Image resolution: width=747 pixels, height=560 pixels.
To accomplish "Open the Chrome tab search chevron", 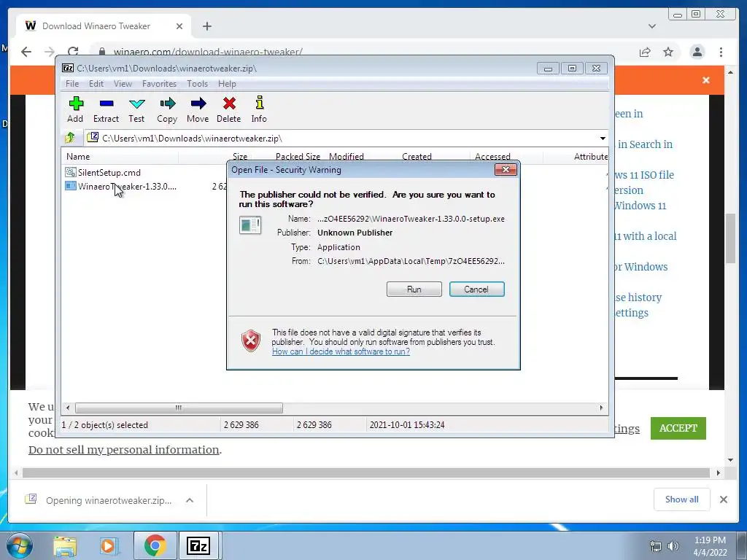I will coord(652,26).
